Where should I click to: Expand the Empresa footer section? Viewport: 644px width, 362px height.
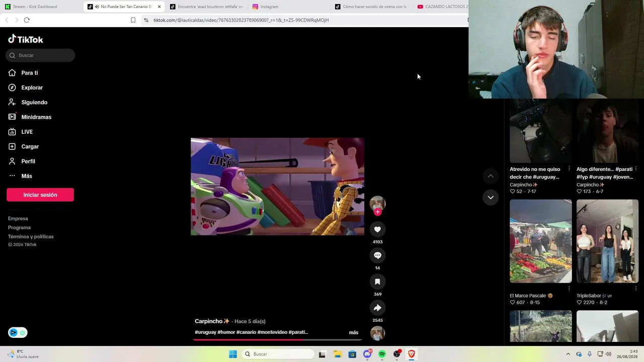click(x=18, y=219)
